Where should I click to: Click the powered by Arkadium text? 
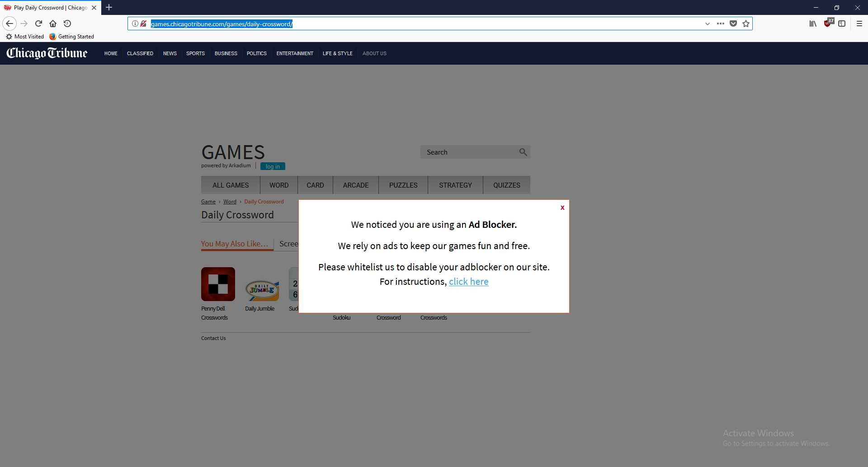226,165
